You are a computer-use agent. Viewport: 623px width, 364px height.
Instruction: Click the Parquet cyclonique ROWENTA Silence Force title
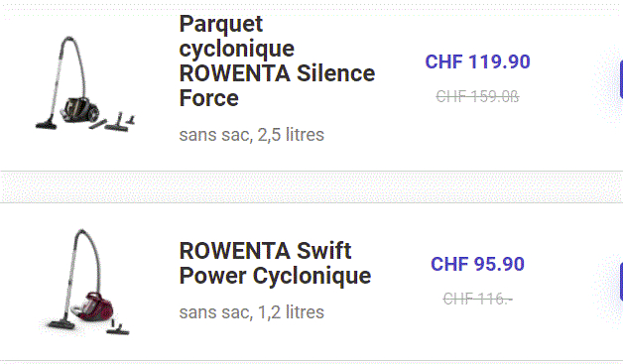(x=277, y=61)
